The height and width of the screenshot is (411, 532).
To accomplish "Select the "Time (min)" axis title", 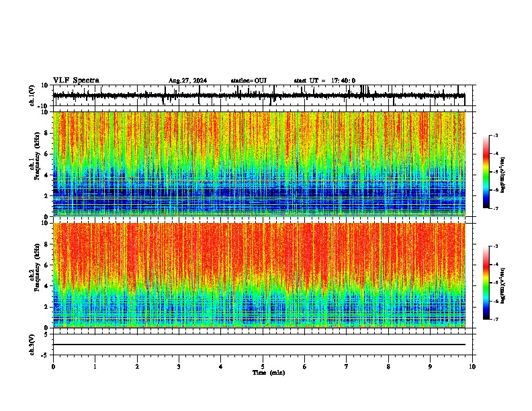I will (x=269, y=373).
